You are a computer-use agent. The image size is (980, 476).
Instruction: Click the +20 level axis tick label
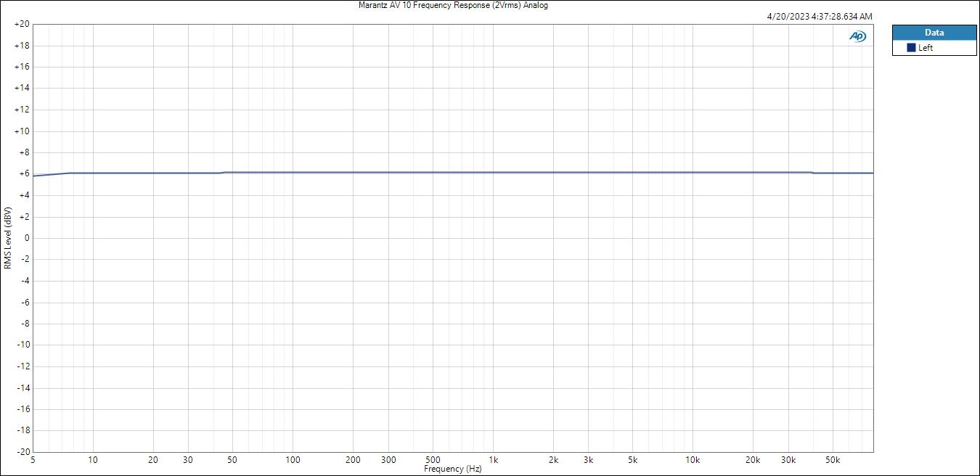point(21,24)
